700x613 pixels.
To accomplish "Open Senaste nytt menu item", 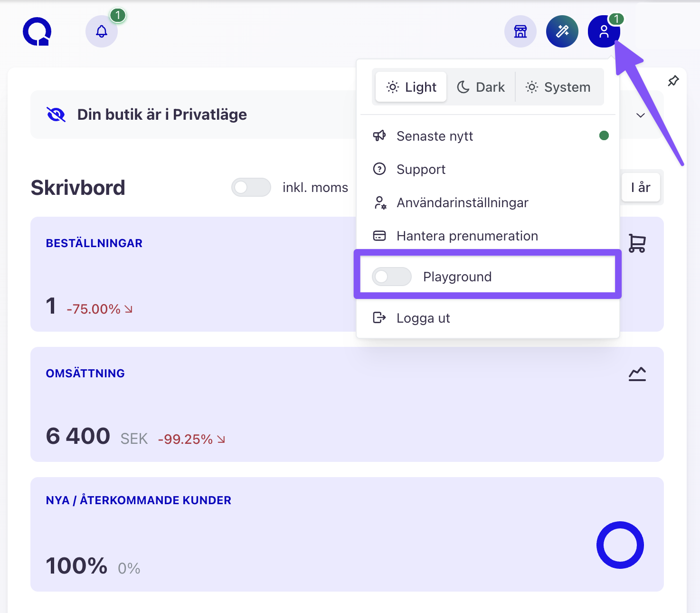I will pos(435,136).
